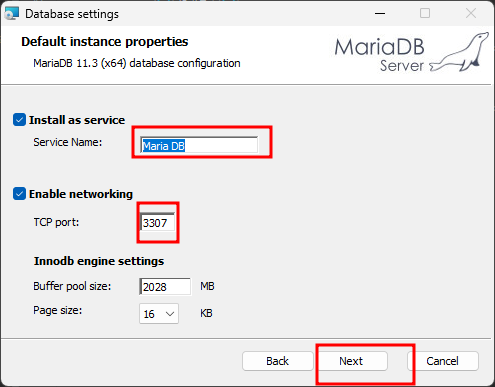Close the Database settings window
The width and height of the screenshot is (495, 387).
471,14
